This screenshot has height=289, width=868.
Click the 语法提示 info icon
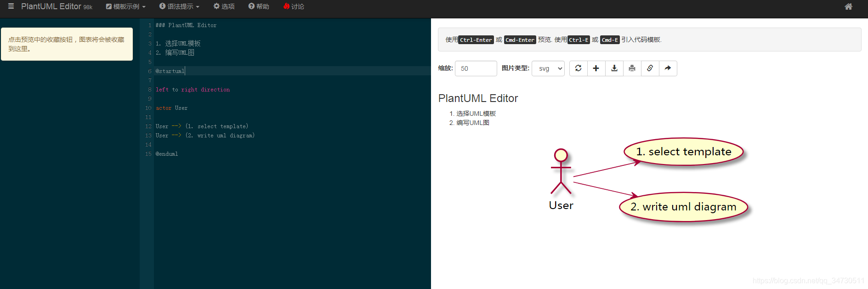click(x=162, y=6)
